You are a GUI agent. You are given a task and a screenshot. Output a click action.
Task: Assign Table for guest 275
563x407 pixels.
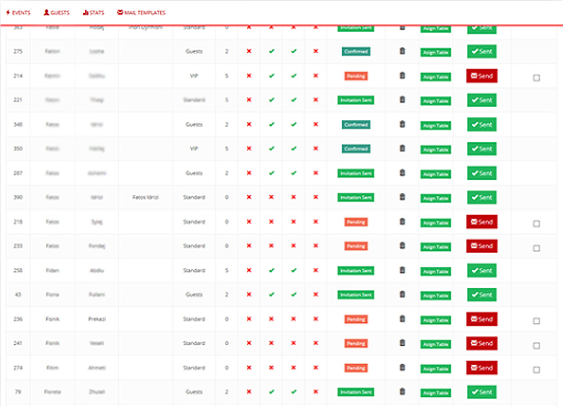pyautogui.click(x=436, y=52)
